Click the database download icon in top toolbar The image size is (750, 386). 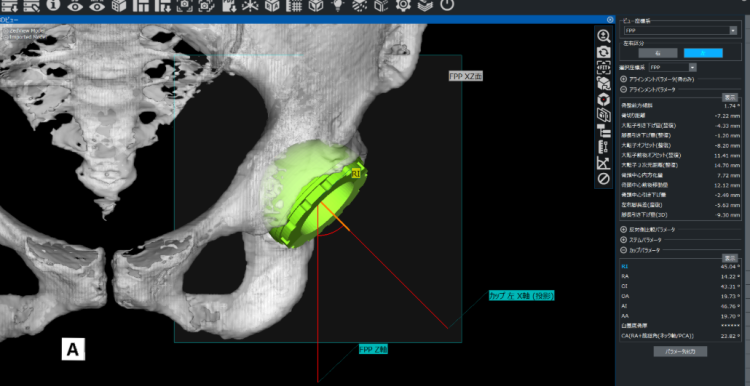(x=9, y=5)
